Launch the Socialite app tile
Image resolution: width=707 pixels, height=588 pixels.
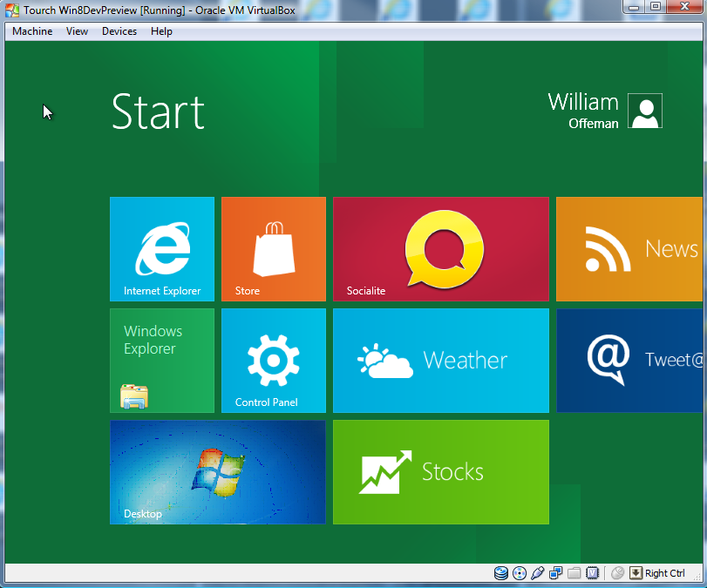tap(440, 249)
